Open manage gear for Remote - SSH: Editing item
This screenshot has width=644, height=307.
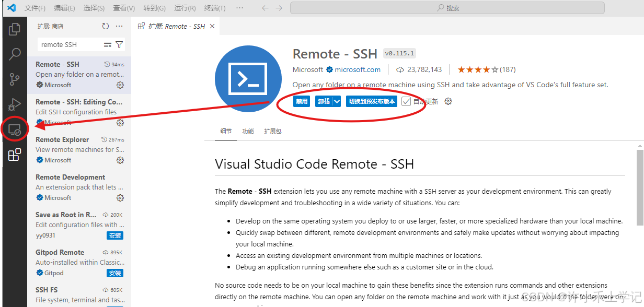(120, 123)
